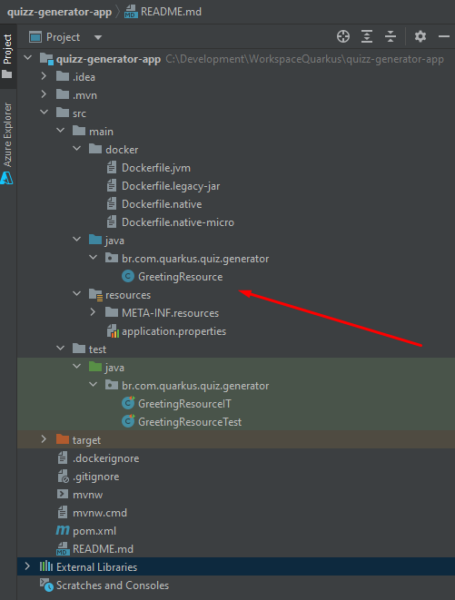Click the docker folder icon
This screenshot has height=600, width=455.
point(95,149)
